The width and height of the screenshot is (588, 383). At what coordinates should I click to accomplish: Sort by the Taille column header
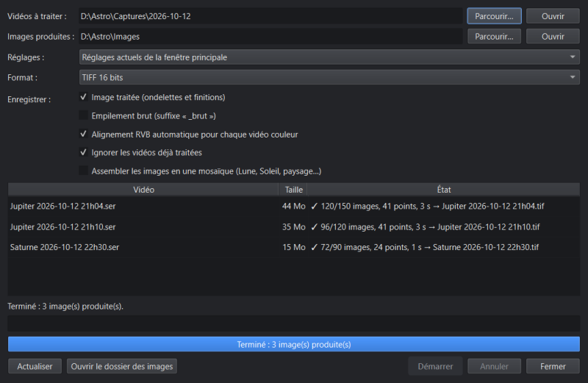pyautogui.click(x=293, y=190)
